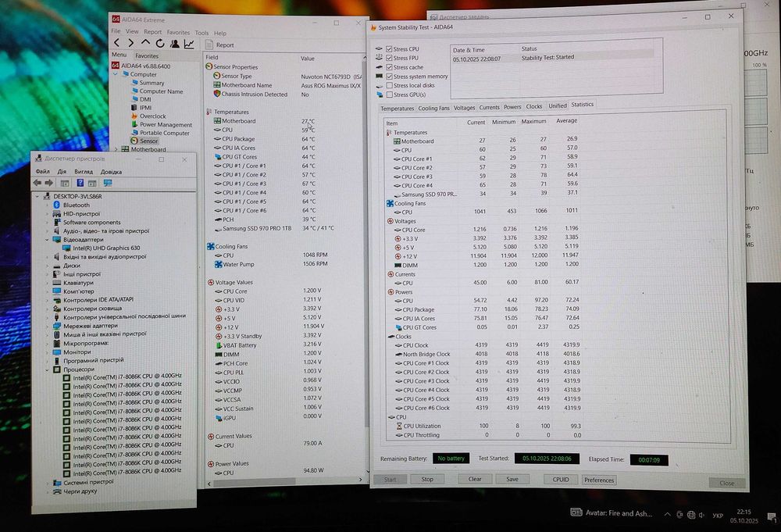Click the Close button in Stability Test
Viewport: 781px width, 532px height.
(x=726, y=483)
